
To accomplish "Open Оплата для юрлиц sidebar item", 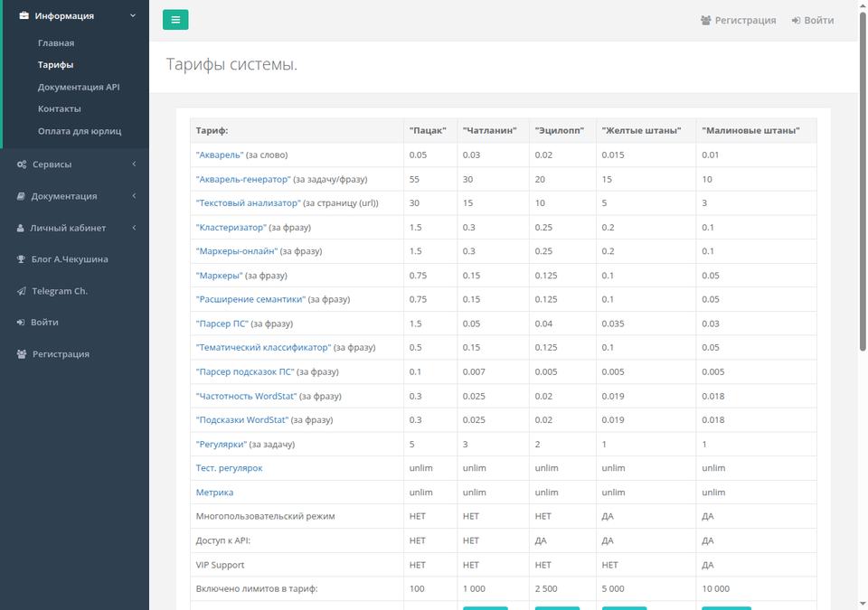I will (80, 131).
